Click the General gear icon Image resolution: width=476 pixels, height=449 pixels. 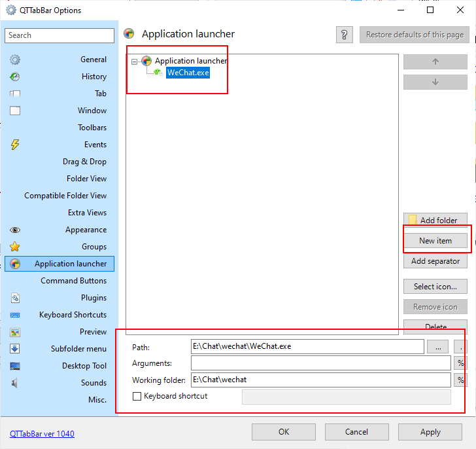click(x=15, y=60)
